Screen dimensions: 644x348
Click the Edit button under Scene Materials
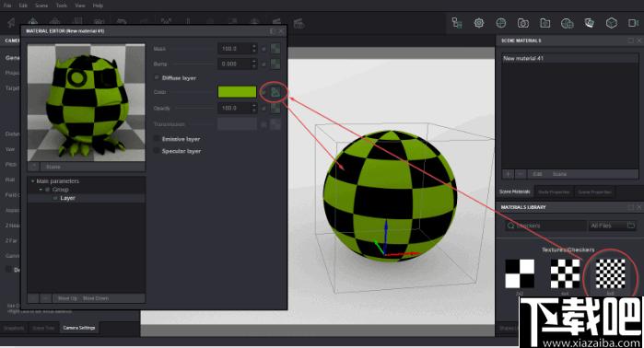(x=537, y=174)
